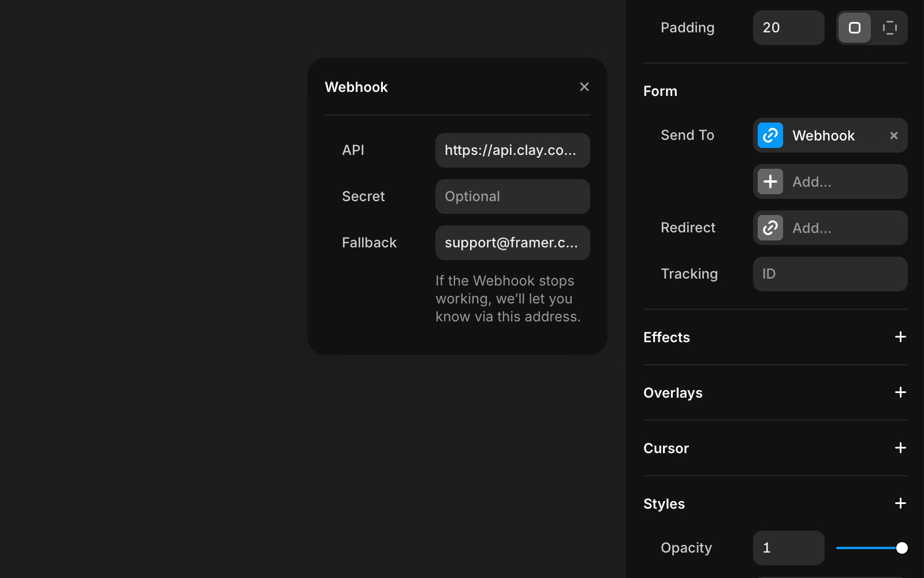
Task: Add a style via the Styles plus icon
Action: click(900, 503)
